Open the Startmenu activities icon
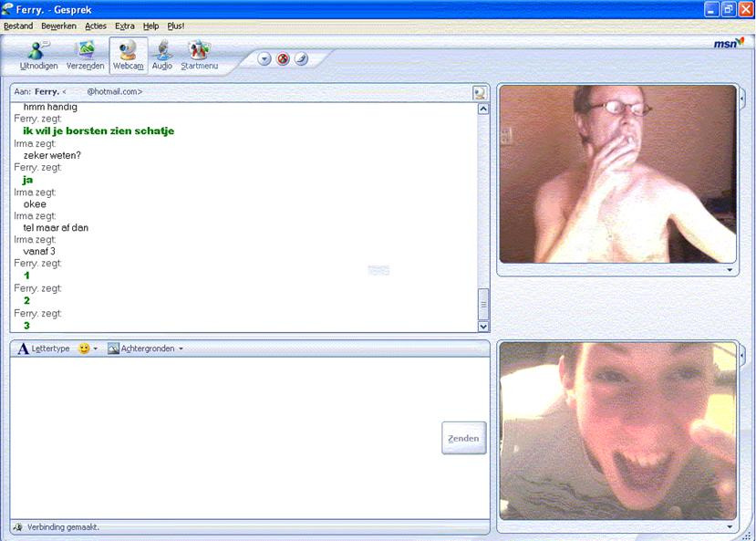 (199, 54)
